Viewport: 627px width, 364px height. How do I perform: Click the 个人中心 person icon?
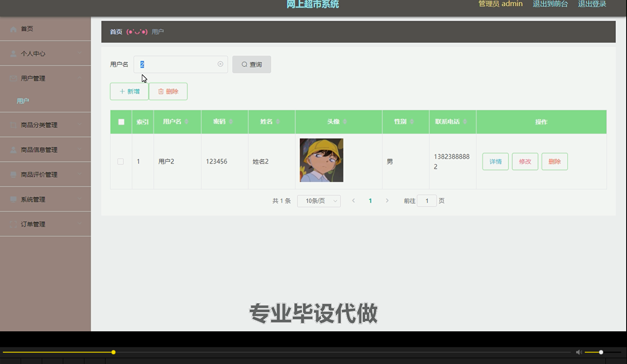13,53
